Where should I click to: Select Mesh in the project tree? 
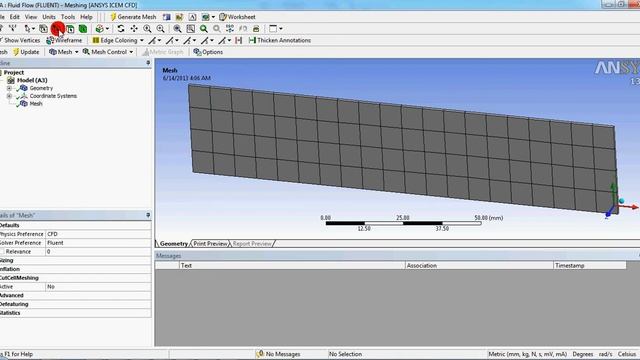click(36, 104)
